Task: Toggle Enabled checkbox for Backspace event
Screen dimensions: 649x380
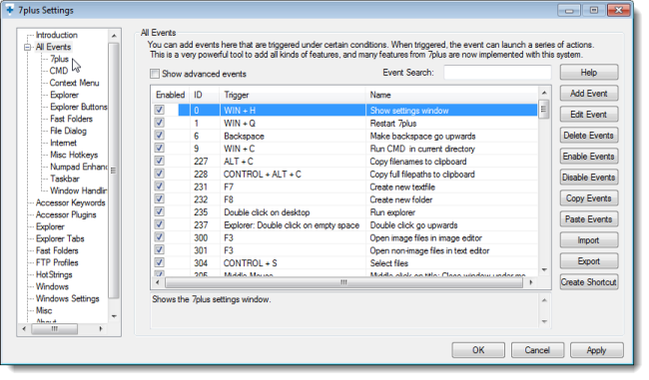Action: point(159,136)
